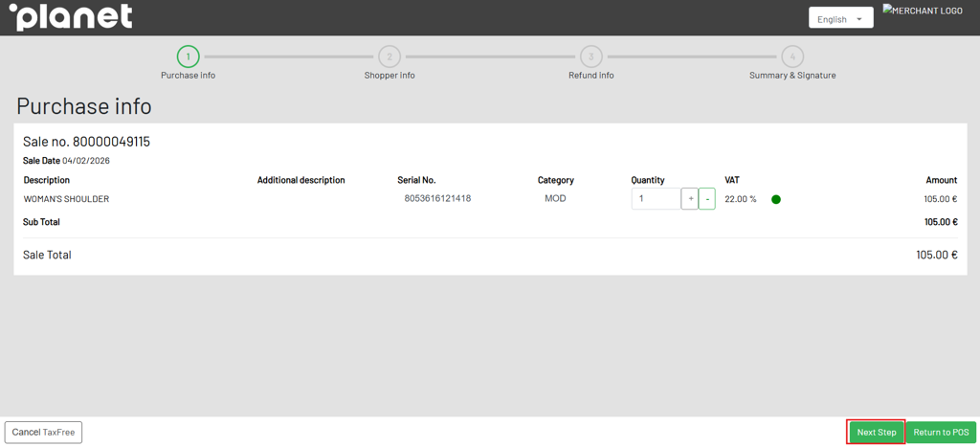This screenshot has height=447, width=980.
Task: Select step 2 Shopper info circle
Action: pyautogui.click(x=390, y=56)
